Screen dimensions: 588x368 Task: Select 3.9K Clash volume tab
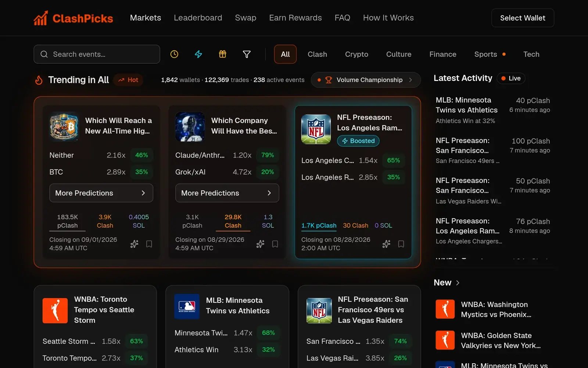[x=105, y=222]
